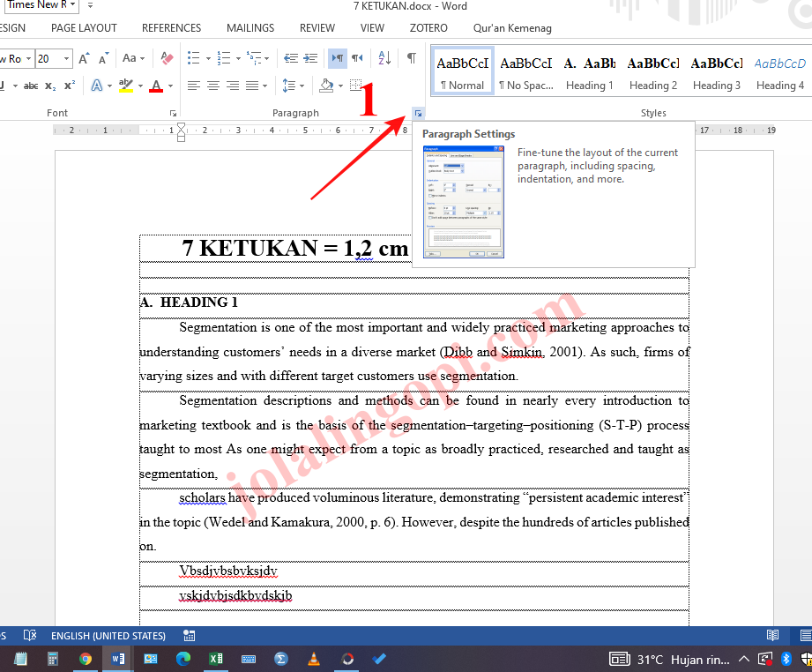
Task: Open the Paragraph Settings dialog launcher
Action: [x=418, y=113]
